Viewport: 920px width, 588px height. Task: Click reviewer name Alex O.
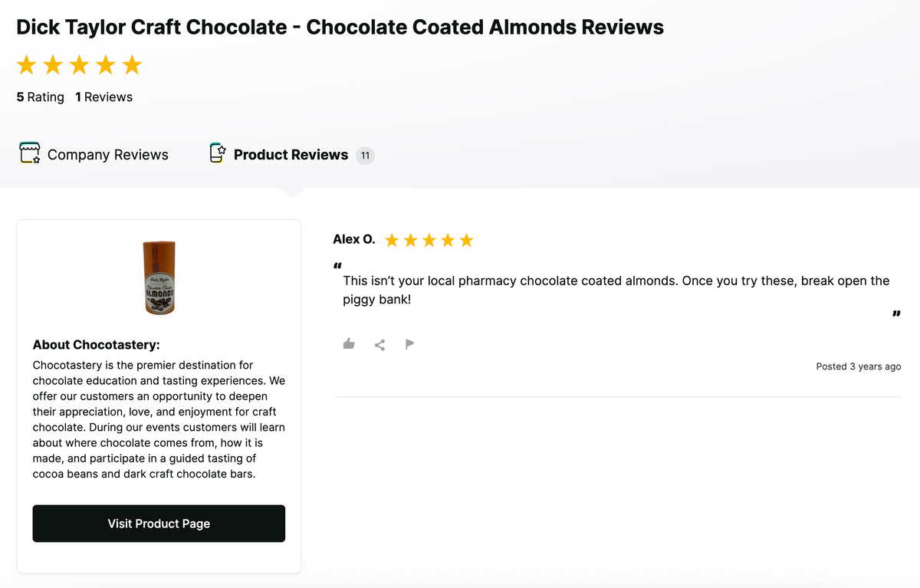[x=354, y=240]
